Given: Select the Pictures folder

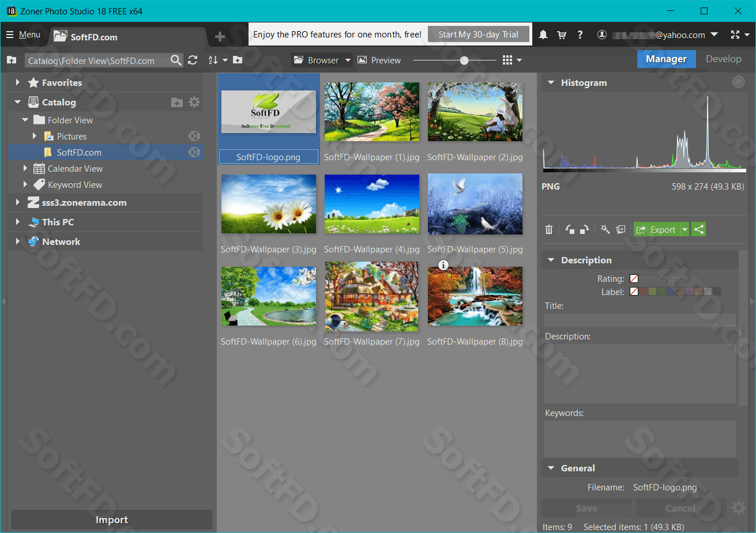Looking at the screenshot, I should 72,137.
